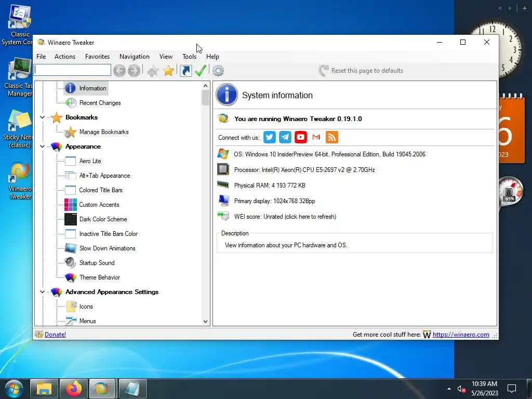Click the back navigation arrow in toolbar

click(x=119, y=71)
